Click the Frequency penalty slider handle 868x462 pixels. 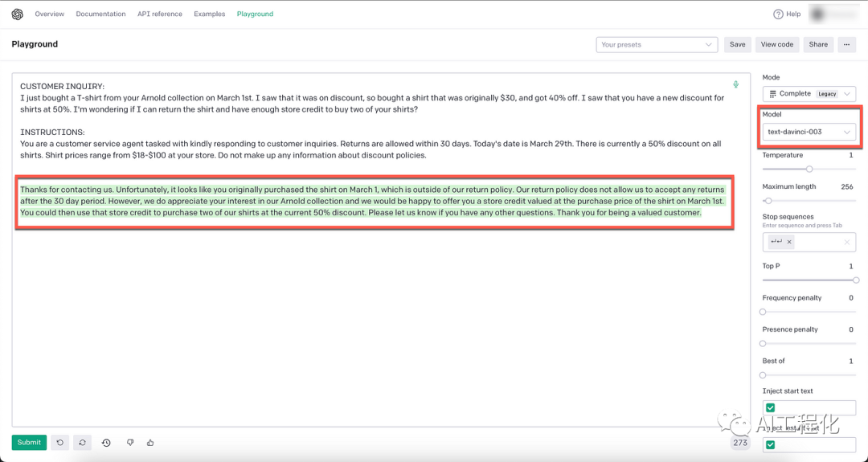pyautogui.click(x=763, y=312)
